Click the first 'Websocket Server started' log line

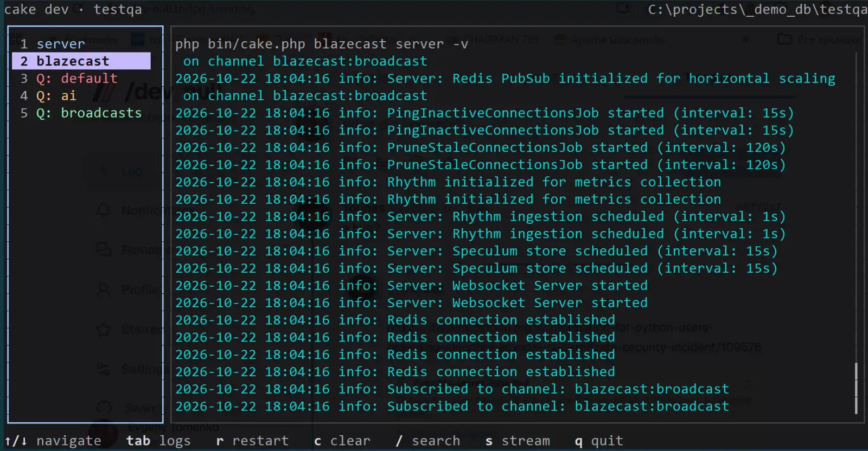click(x=411, y=285)
